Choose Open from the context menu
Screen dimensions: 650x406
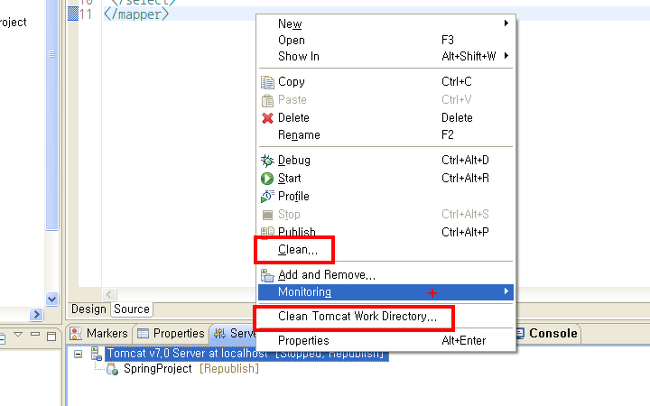click(x=386, y=40)
